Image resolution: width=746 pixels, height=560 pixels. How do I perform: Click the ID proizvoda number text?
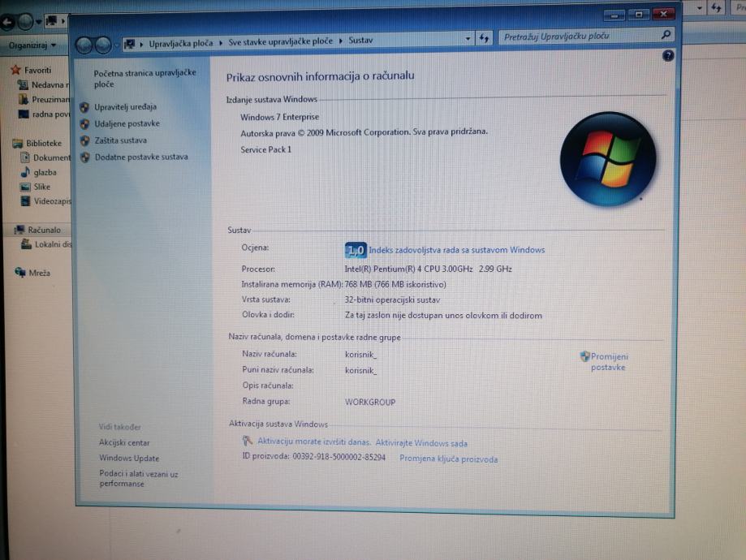(x=339, y=457)
